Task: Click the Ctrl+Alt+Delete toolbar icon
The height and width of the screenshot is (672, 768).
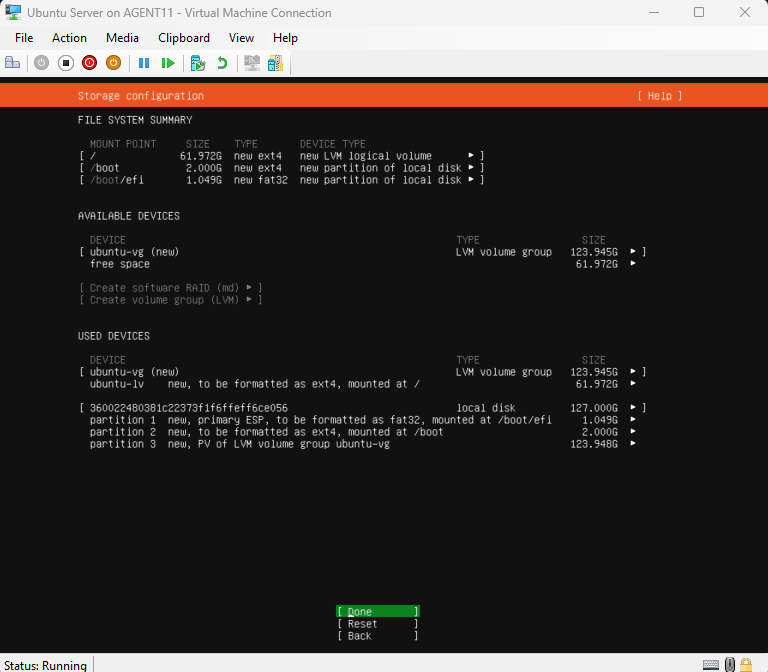Action: (13, 62)
